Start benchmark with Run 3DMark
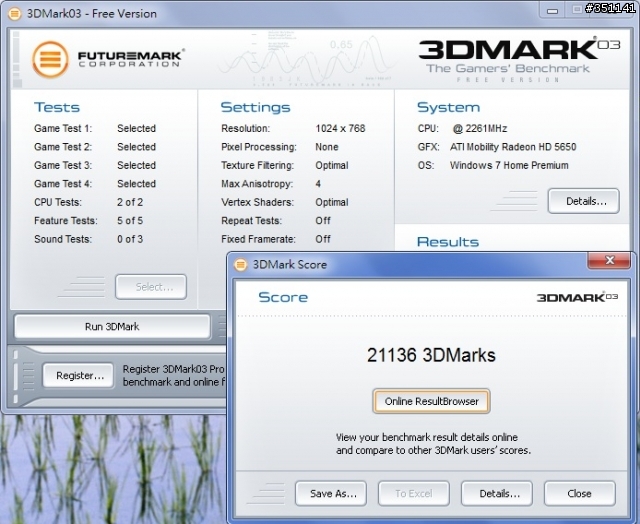 112,326
